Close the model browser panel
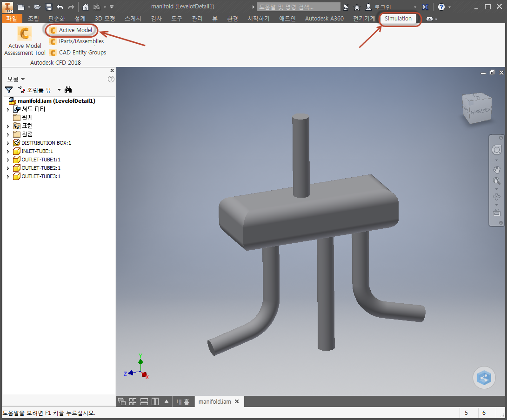The width and height of the screenshot is (507, 420). click(112, 71)
